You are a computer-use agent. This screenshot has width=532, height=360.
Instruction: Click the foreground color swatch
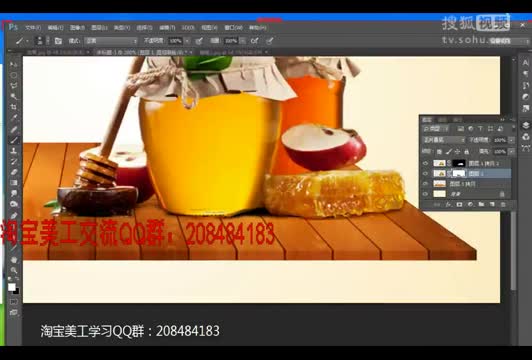pyautogui.click(x=12, y=287)
